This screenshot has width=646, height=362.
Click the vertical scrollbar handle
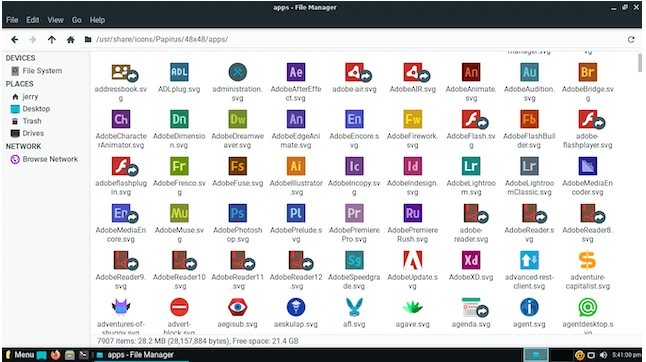pyautogui.click(x=639, y=63)
